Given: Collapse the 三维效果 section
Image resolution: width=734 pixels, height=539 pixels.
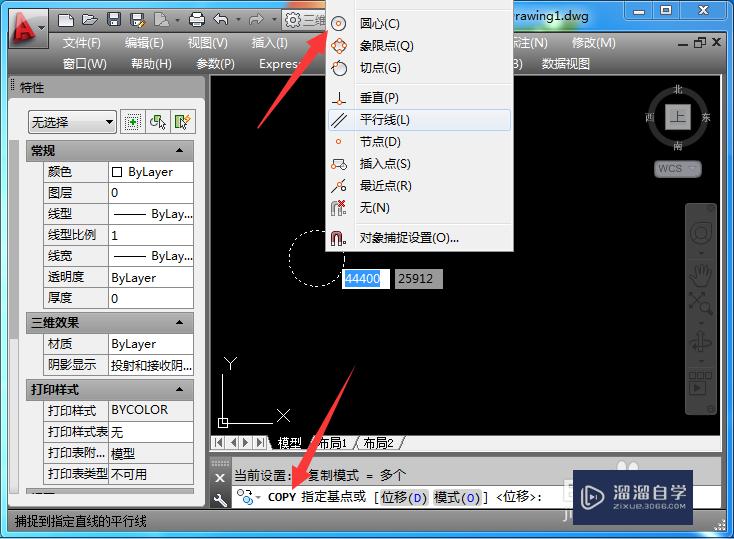Looking at the screenshot, I should [x=179, y=322].
